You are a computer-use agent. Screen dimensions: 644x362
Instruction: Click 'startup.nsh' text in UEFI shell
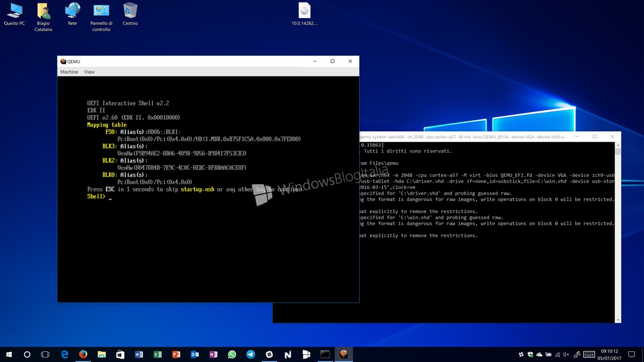(x=198, y=190)
